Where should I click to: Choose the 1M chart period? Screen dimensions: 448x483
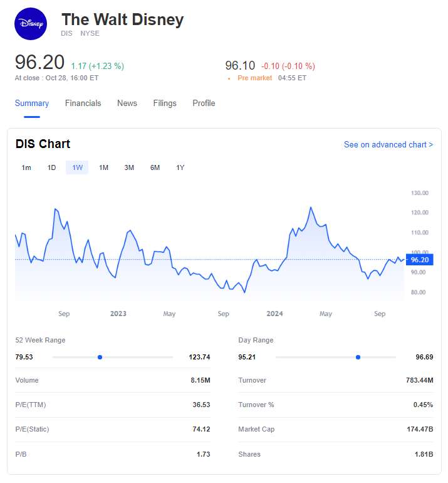pos(104,167)
